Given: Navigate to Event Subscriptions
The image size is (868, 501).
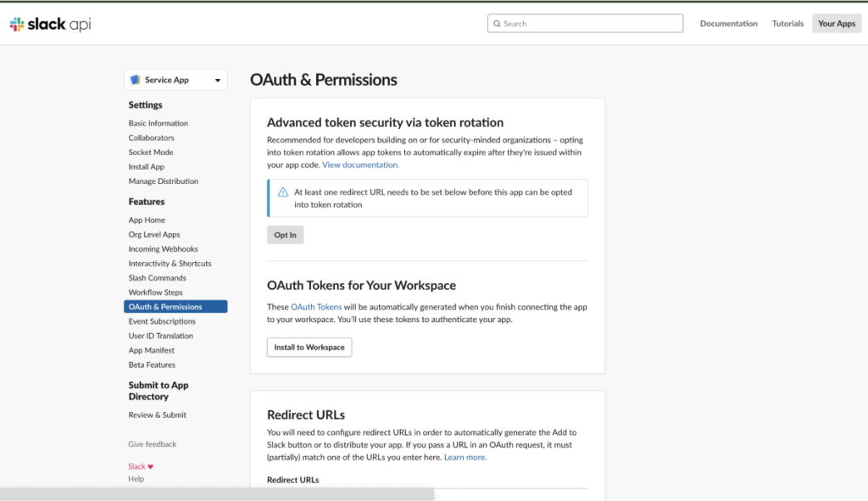Looking at the screenshot, I should click(162, 321).
